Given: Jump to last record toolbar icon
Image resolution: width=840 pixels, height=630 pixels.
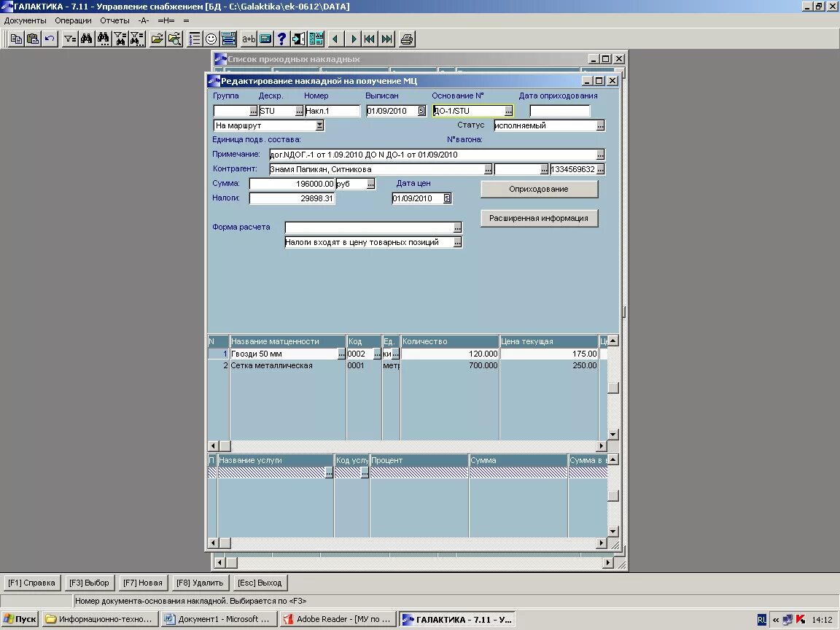Looking at the screenshot, I should 386,39.
